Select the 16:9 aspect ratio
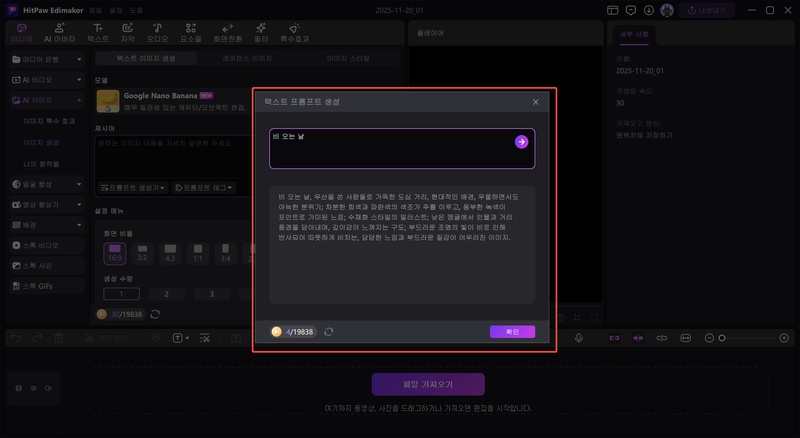Image resolution: width=800 pixels, height=438 pixels. pyautogui.click(x=115, y=253)
